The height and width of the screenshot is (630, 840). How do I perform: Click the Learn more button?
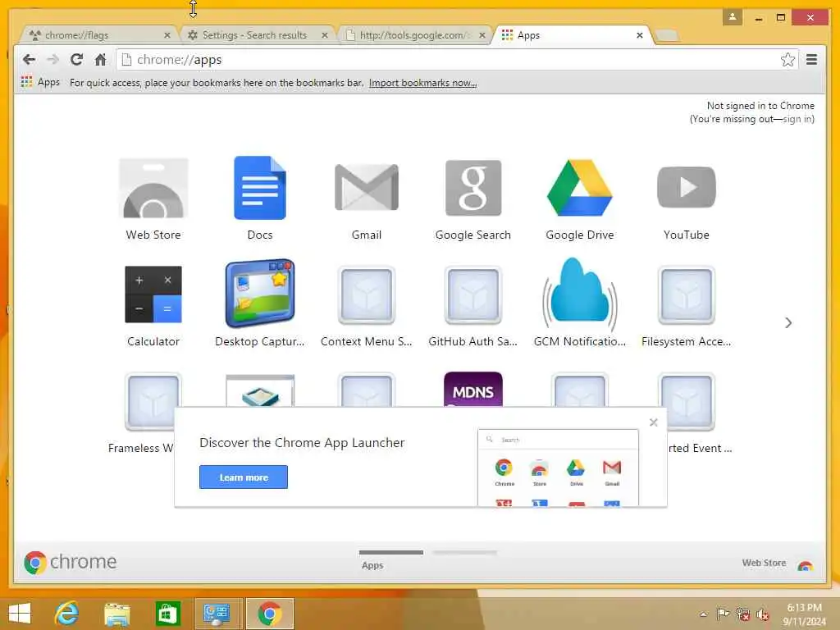point(244,477)
